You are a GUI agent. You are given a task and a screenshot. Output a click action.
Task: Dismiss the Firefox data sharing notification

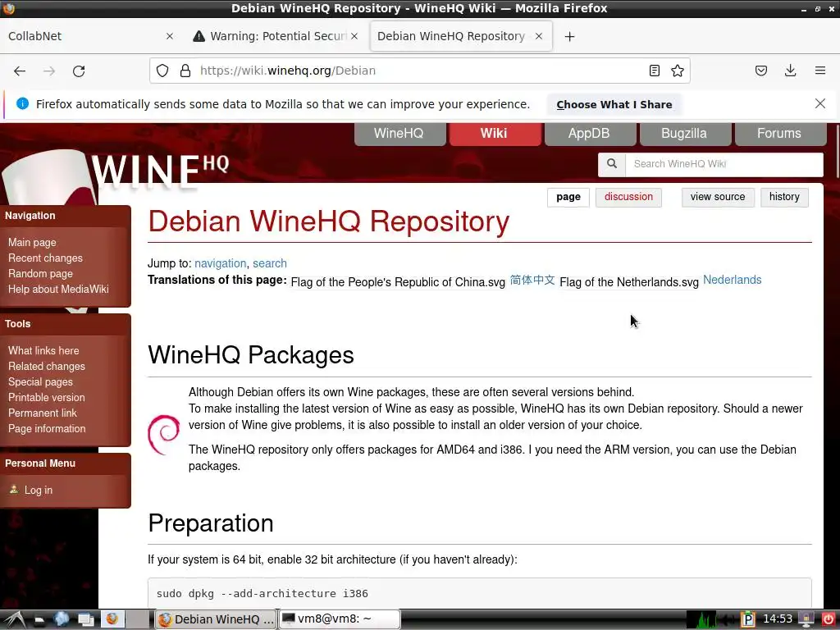819,103
